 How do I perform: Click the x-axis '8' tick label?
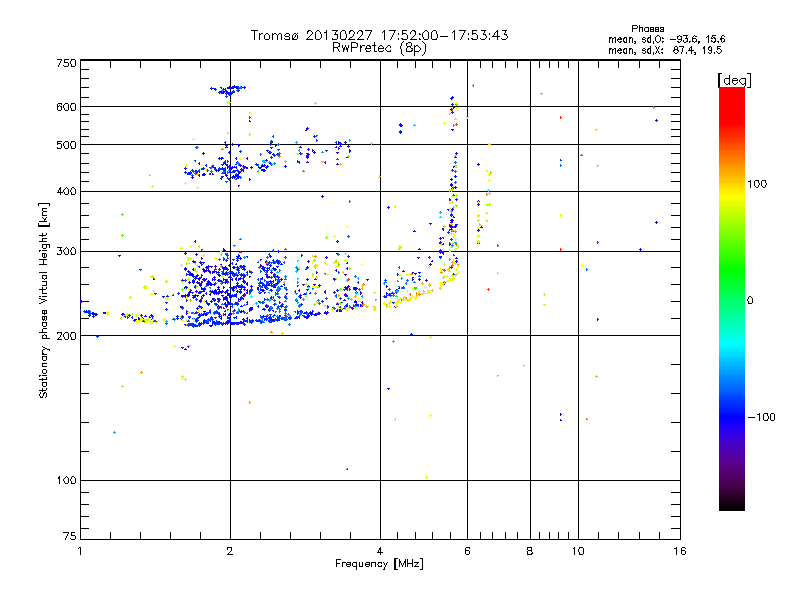point(530,551)
